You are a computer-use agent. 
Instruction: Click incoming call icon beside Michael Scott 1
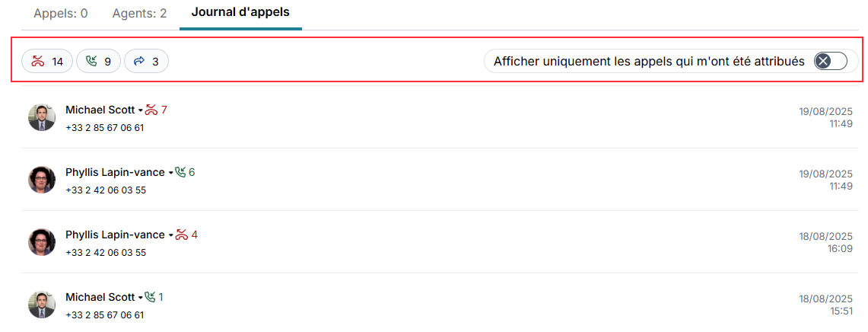(x=151, y=297)
